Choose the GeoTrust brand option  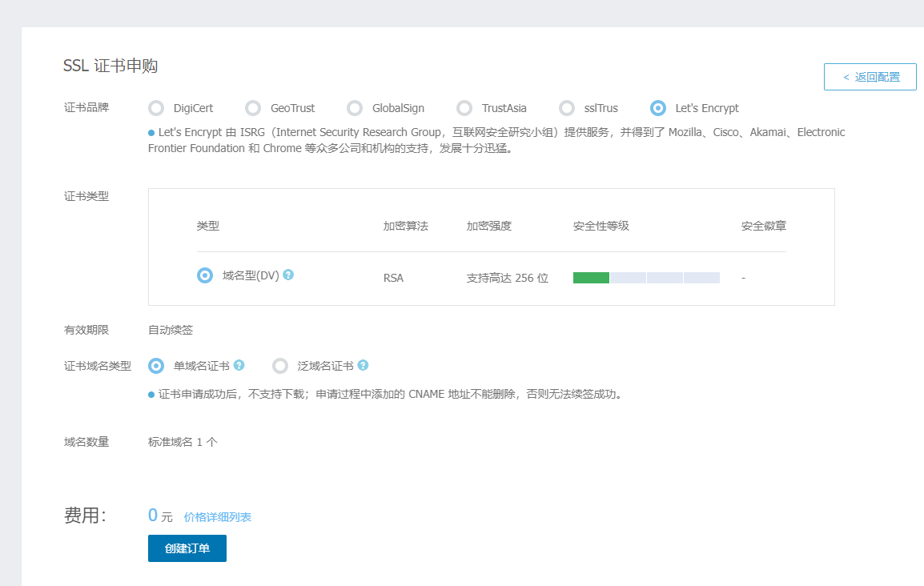pyautogui.click(x=253, y=108)
